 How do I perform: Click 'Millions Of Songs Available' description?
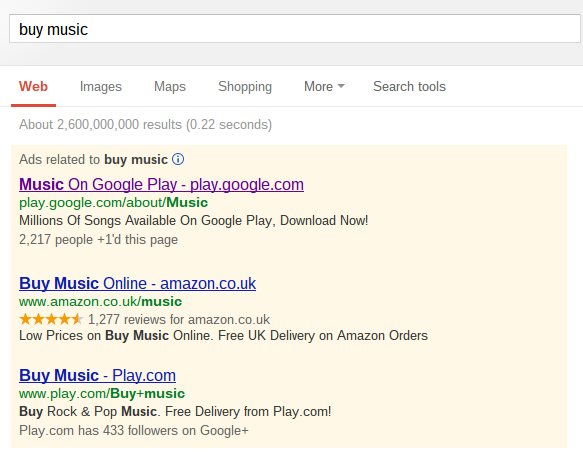(194, 221)
